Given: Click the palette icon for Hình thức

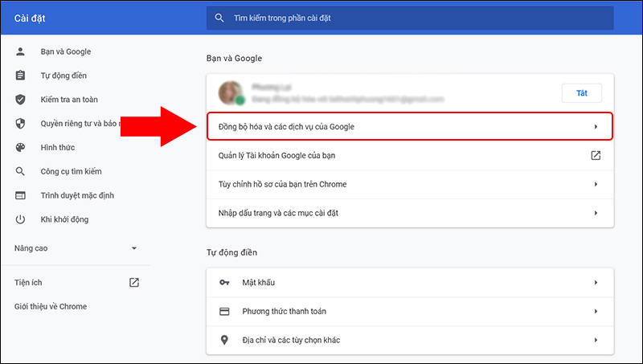Looking at the screenshot, I should 20,148.
